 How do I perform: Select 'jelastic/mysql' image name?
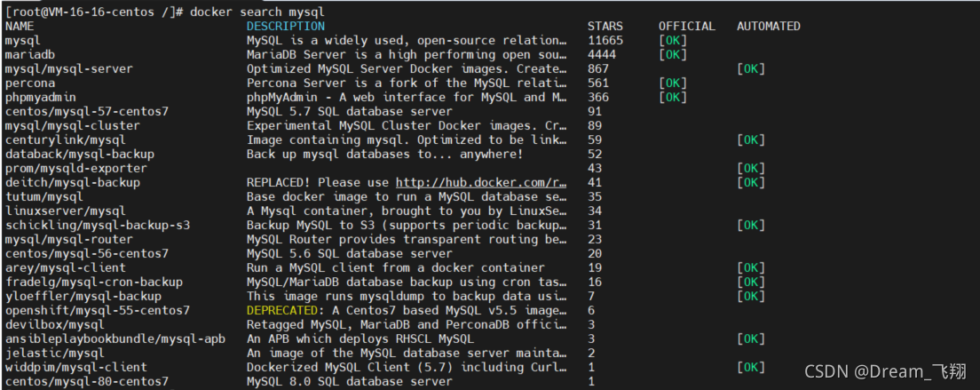tap(54, 353)
